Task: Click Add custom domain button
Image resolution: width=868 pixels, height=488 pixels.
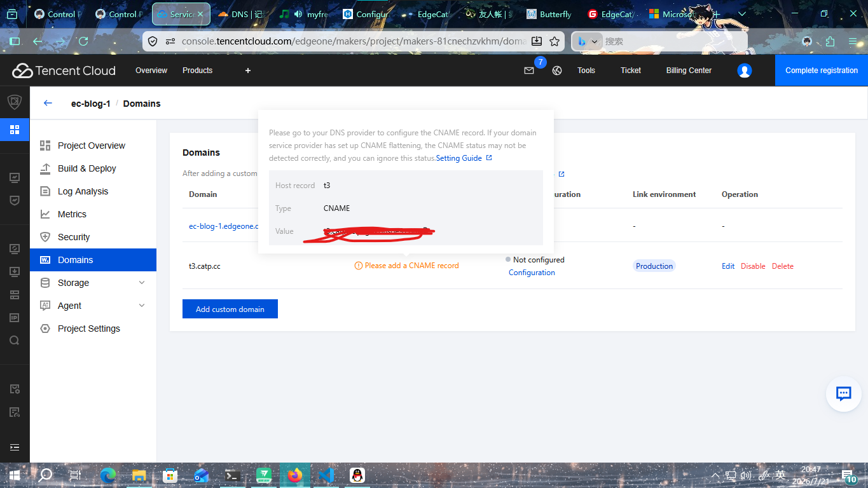Action: [x=230, y=309]
